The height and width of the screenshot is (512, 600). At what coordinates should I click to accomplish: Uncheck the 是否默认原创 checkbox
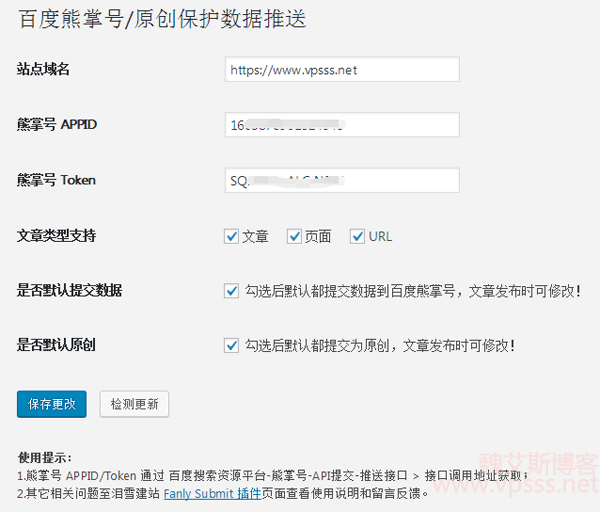coord(231,346)
